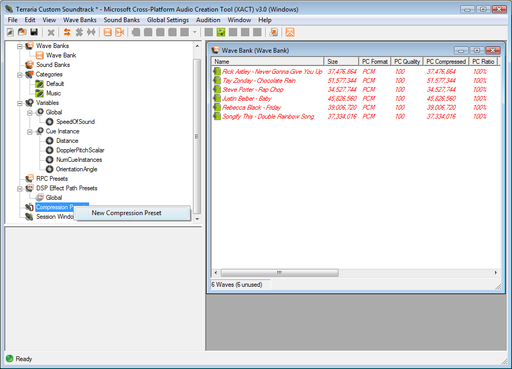This screenshot has width=512, height=369.
Task: Click the New Sound Bank orange toolbar icon
Action: click(x=119, y=32)
